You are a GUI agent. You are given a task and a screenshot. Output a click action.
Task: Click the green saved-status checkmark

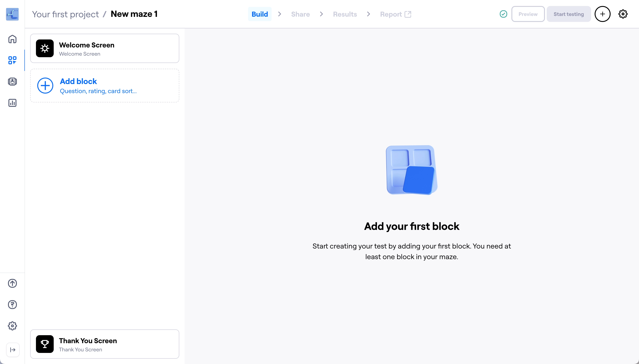pos(503,14)
